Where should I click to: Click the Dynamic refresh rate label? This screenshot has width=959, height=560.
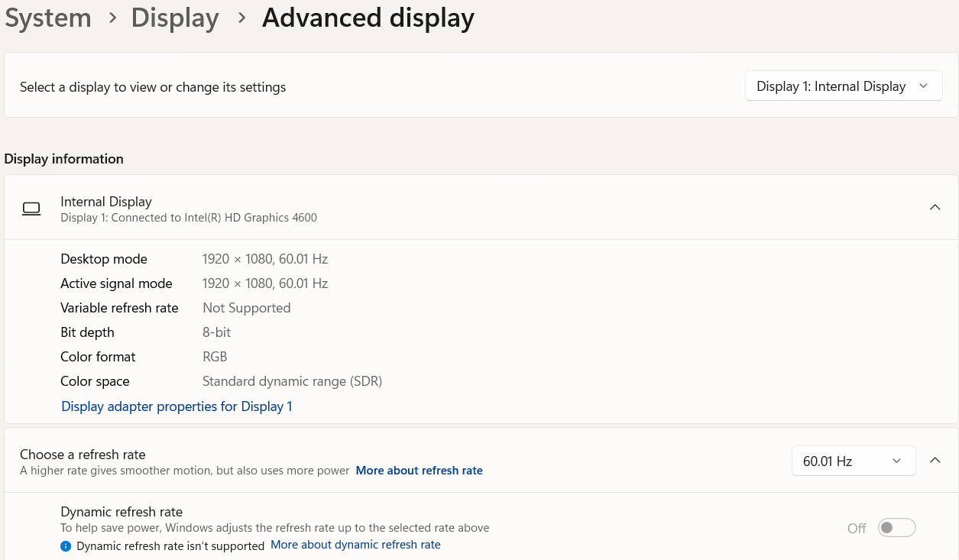pyautogui.click(x=121, y=512)
